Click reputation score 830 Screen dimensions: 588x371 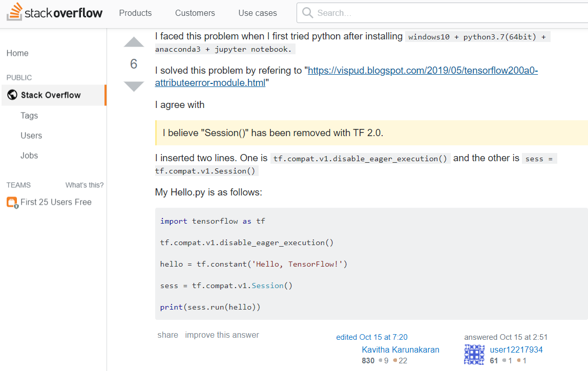coord(368,360)
